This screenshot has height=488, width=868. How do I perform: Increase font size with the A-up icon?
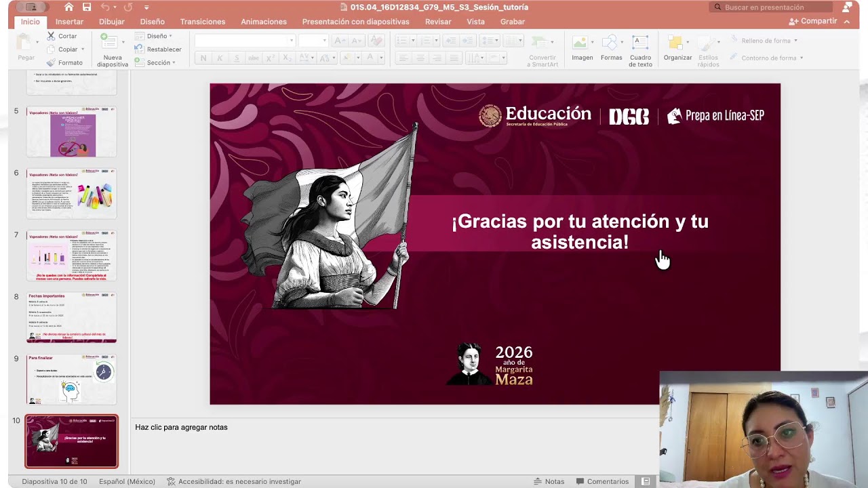click(339, 41)
